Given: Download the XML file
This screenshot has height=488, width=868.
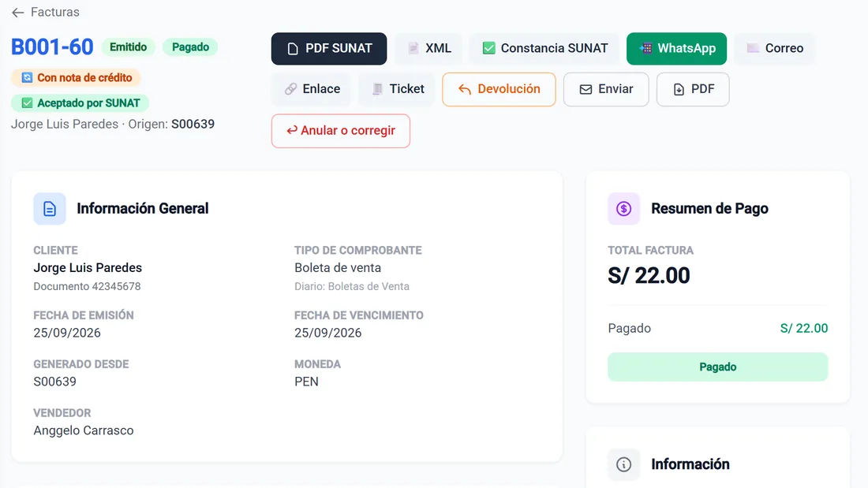Looking at the screenshot, I should (x=429, y=49).
